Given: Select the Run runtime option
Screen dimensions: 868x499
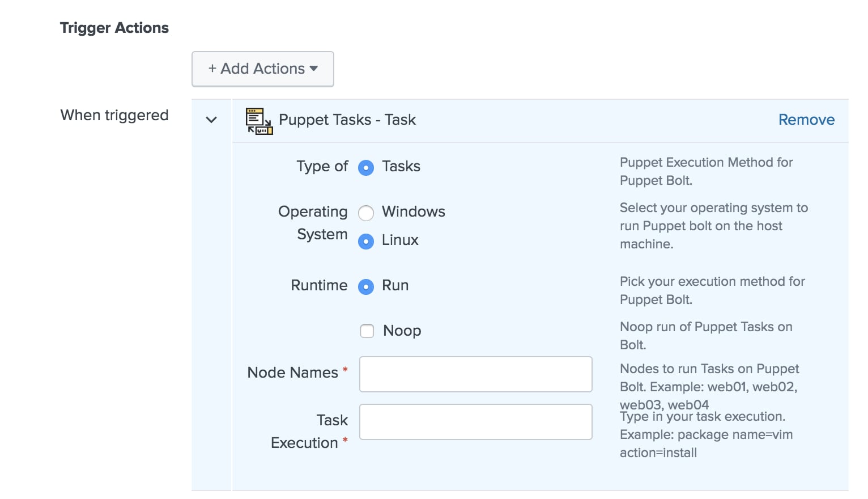Looking at the screenshot, I should coord(366,287).
